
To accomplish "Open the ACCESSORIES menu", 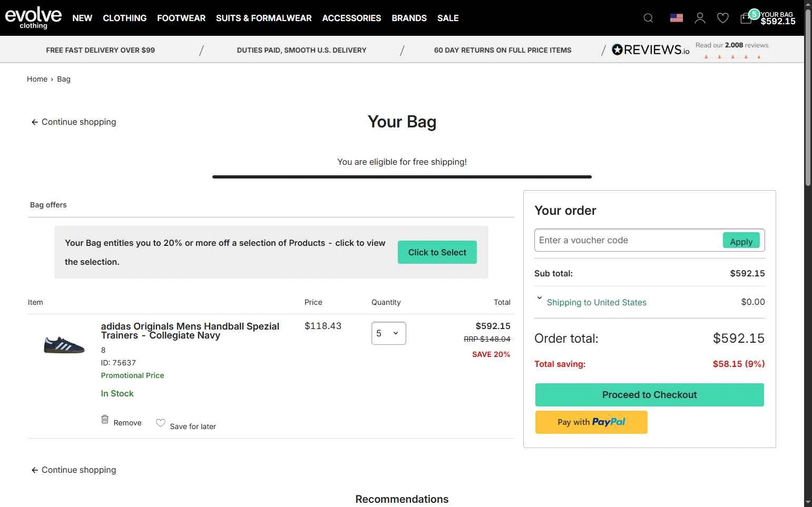I will 351,18.
